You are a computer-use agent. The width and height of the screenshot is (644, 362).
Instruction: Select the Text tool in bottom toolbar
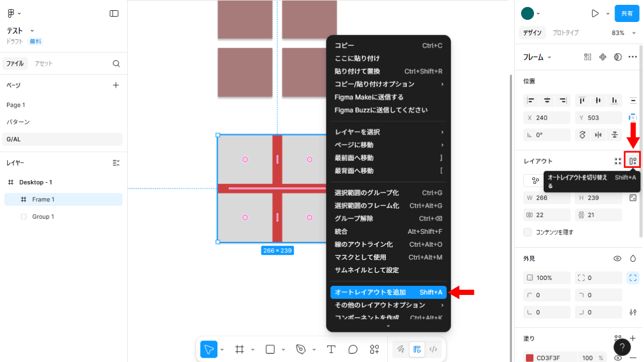tap(331, 349)
